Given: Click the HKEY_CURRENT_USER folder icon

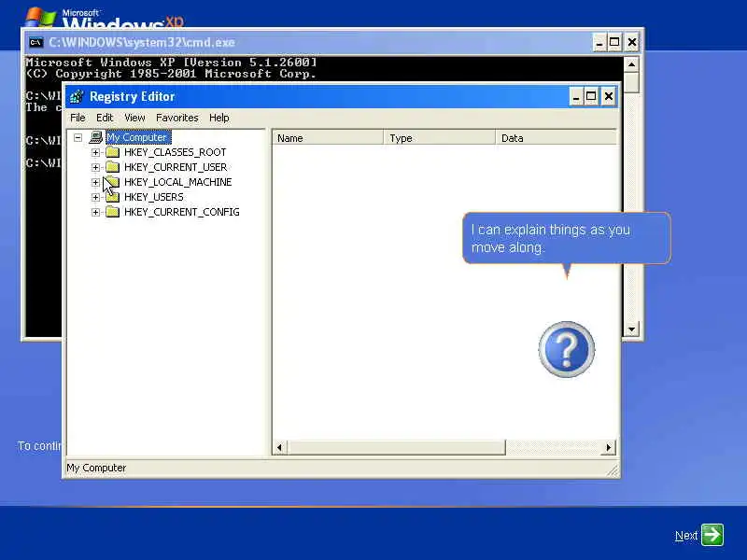Looking at the screenshot, I should tap(112, 167).
